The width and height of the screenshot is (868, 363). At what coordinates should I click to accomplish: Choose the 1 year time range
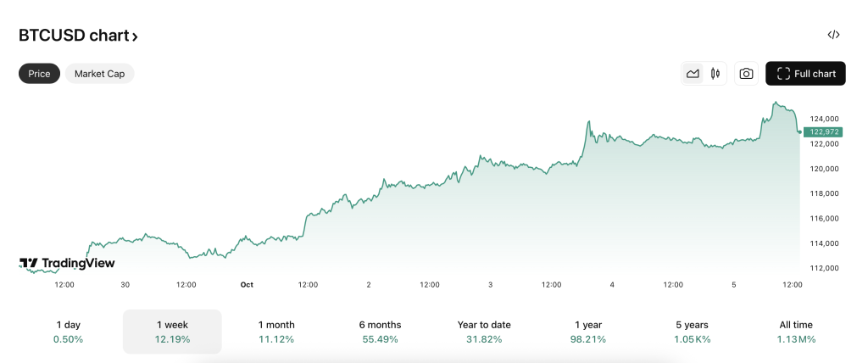point(587,332)
